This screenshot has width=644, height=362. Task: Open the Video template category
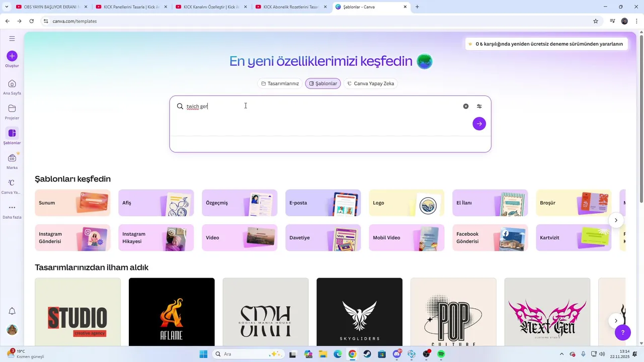(239, 237)
